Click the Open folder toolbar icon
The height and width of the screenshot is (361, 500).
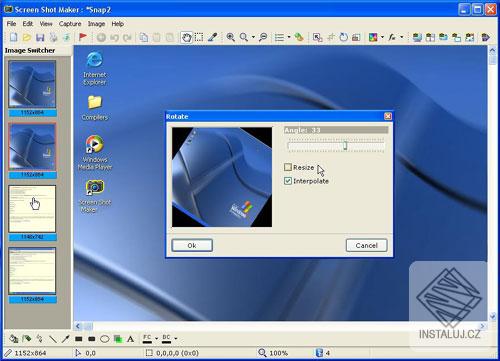click(x=27, y=37)
